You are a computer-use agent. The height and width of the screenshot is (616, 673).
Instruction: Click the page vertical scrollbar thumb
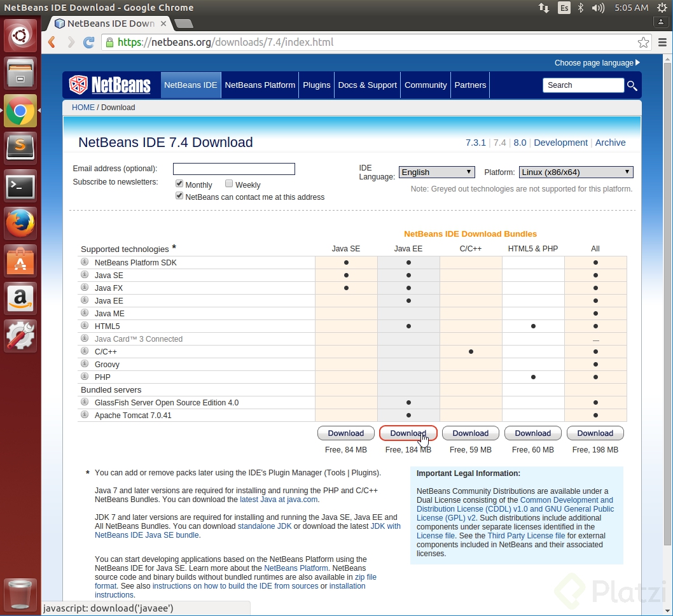667,305
